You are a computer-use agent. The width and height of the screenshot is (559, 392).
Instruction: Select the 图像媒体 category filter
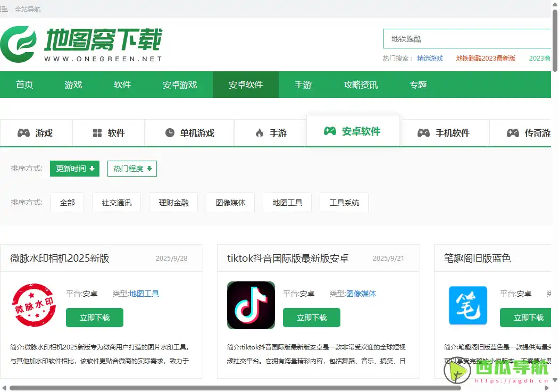click(230, 202)
